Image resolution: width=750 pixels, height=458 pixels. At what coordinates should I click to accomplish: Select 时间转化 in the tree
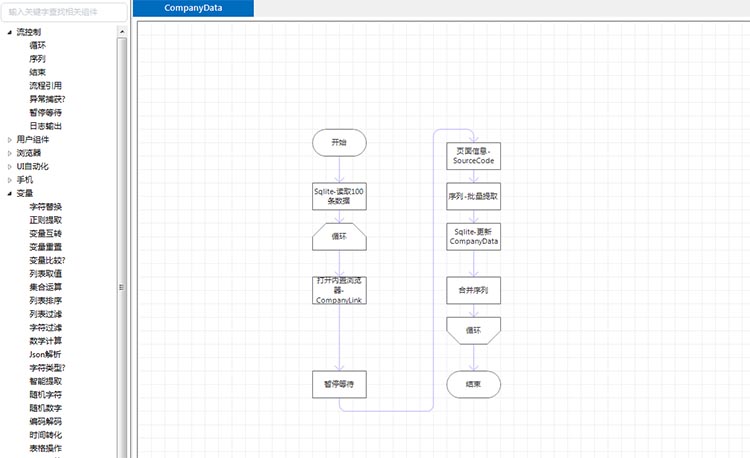pos(45,435)
